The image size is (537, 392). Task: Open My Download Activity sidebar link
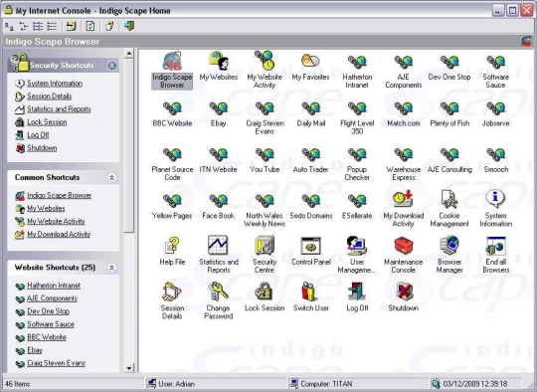tap(59, 235)
